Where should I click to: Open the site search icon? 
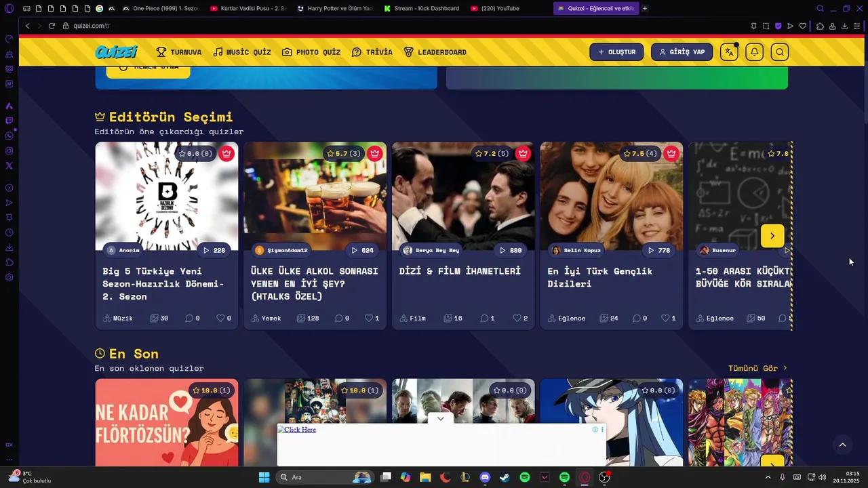(780, 52)
